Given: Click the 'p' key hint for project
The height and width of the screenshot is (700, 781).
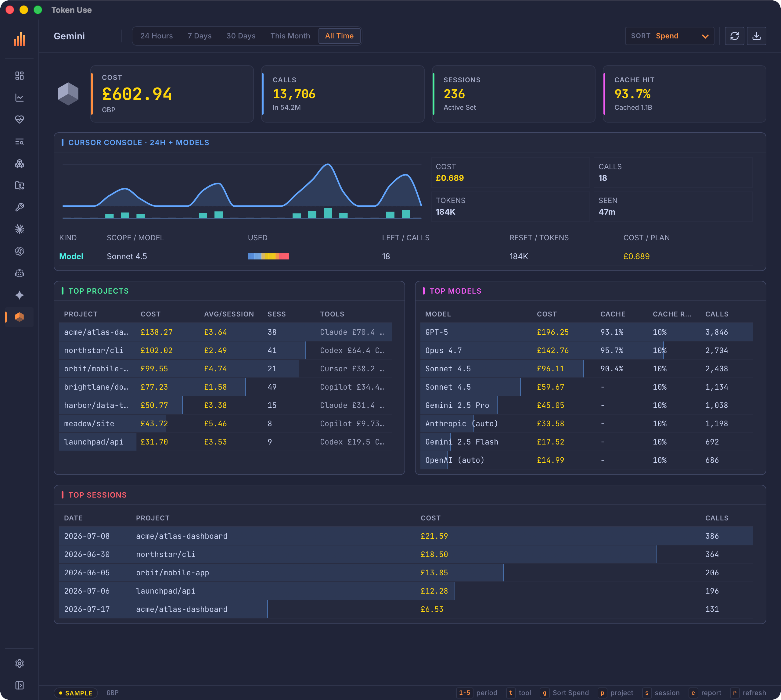Looking at the screenshot, I should coord(602,693).
